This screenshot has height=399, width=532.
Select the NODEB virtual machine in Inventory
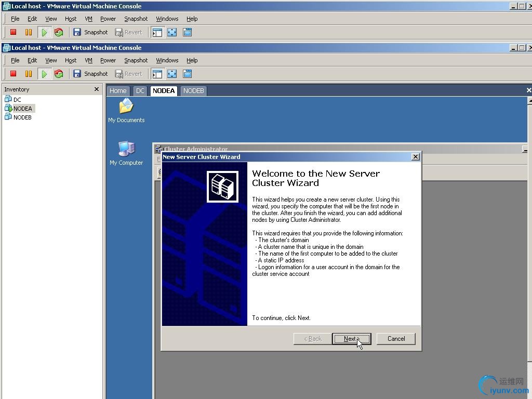[18, 117]
